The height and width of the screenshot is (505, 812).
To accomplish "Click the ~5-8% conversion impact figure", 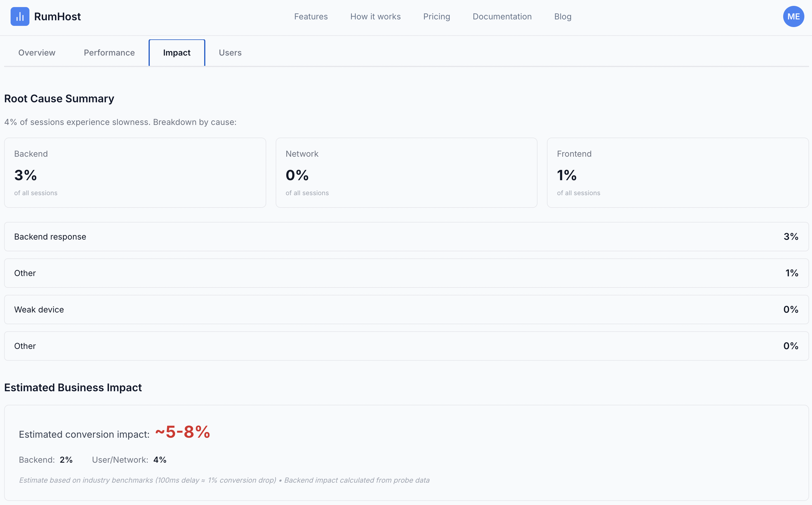I will pyautogui.click(x=182, y=432).
